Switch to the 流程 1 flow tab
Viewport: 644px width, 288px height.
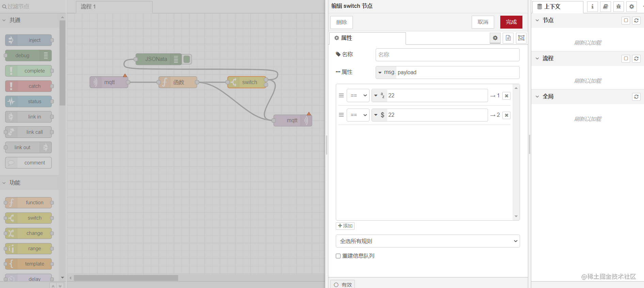114,7
